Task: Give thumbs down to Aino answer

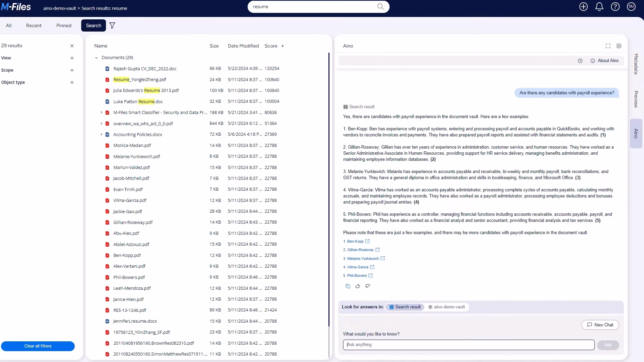Action: point(368,286)
